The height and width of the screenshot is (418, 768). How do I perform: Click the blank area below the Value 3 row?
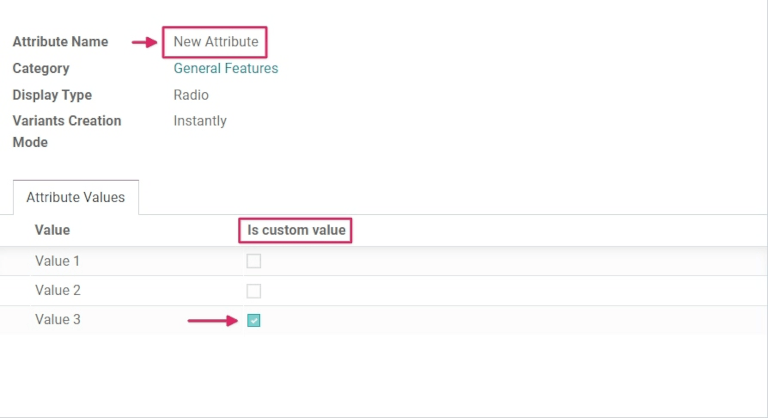384,375
